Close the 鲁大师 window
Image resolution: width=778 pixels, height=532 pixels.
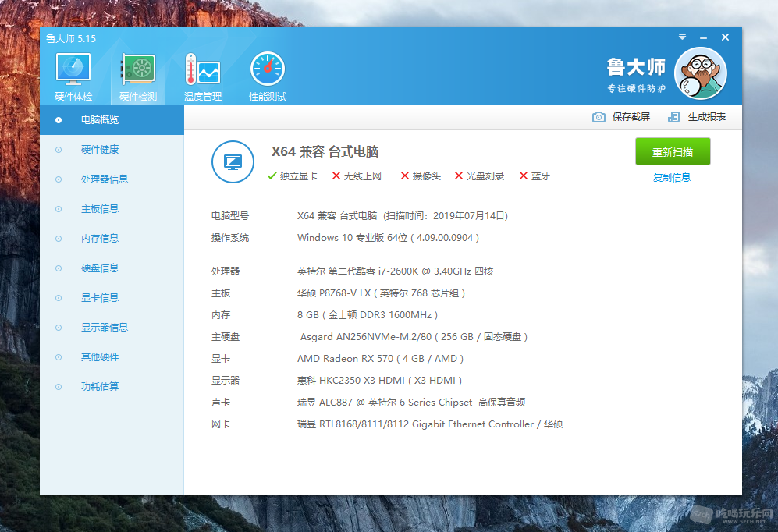[x=725, y=37]
